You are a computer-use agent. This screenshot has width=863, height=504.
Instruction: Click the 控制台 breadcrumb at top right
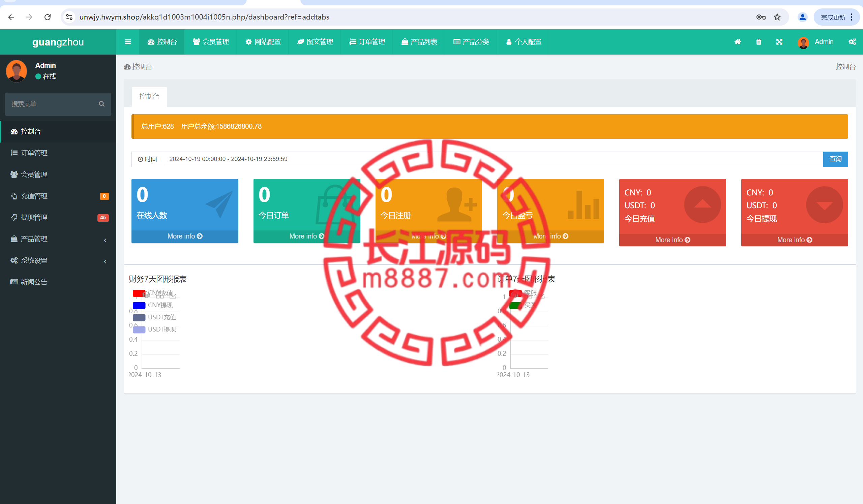(845, 67)
